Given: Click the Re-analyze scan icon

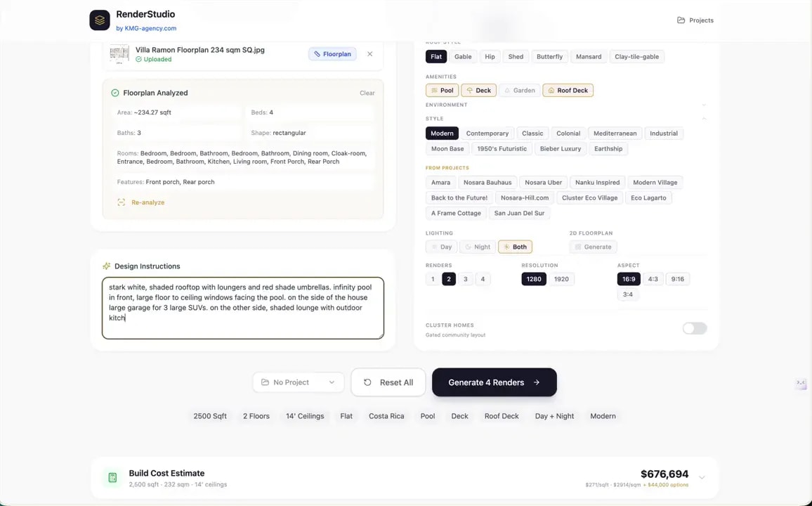Looking at the screenshot, I should point(122,202).
